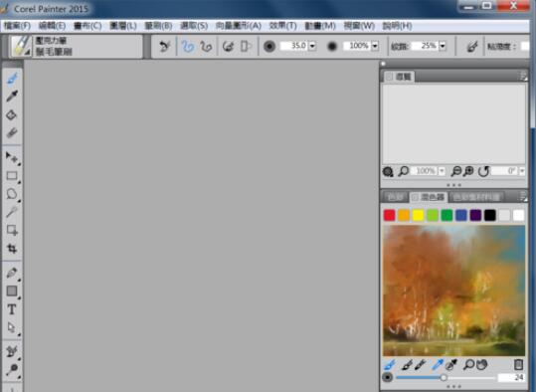Clear the Mixer pad with the trash icon
Image resolution: width=536 pixels, height=392 pixels.
tap(518, 364)
